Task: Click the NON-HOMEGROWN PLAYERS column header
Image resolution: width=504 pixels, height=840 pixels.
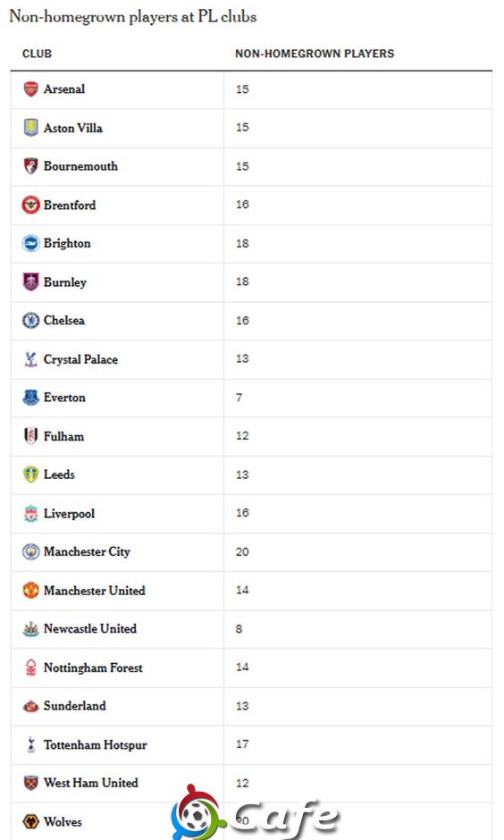Action: [x=315, y=54]
